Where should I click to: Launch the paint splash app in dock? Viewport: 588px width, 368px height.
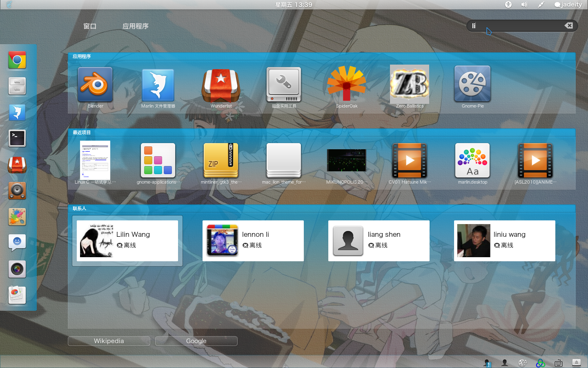pyautogui.click(x=17, y=217)
